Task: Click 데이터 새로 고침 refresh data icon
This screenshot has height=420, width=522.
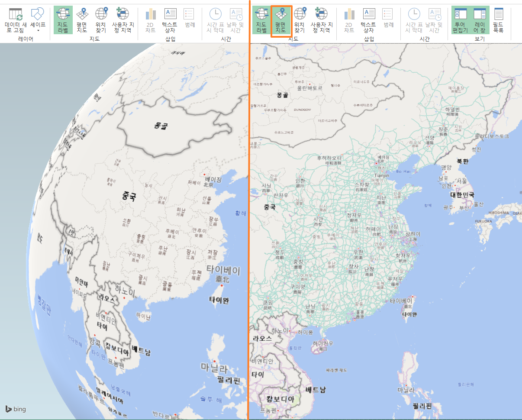Action: coord(16,20)
